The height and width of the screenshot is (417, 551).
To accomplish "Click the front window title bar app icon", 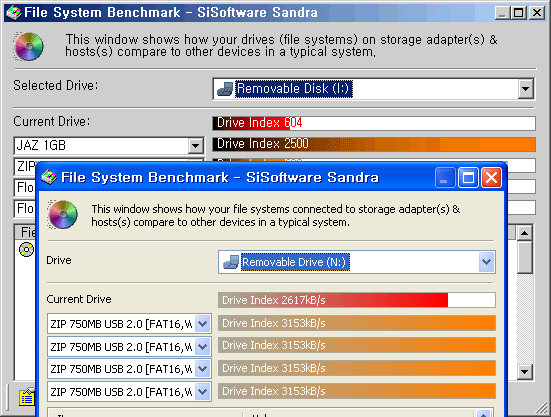I will (x=49, y=177).
